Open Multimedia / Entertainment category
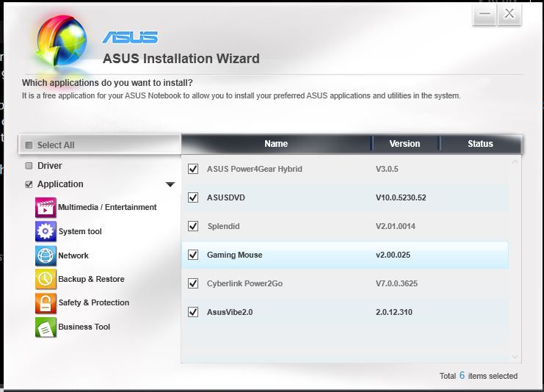 pos(107,207)
